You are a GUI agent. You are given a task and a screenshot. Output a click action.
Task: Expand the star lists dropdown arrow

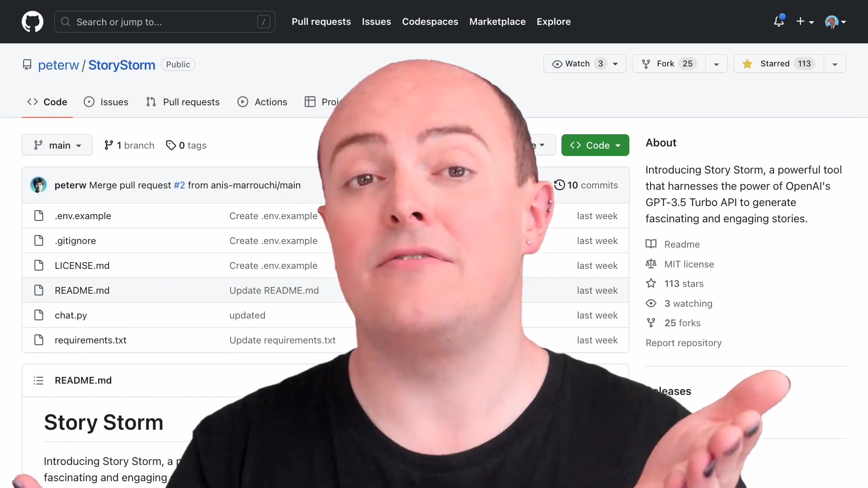point(835,64)
